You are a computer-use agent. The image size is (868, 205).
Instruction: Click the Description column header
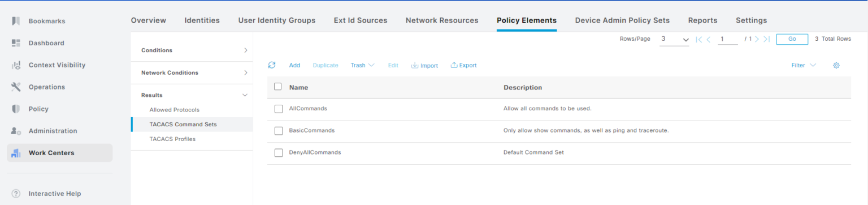pos(523,88)
